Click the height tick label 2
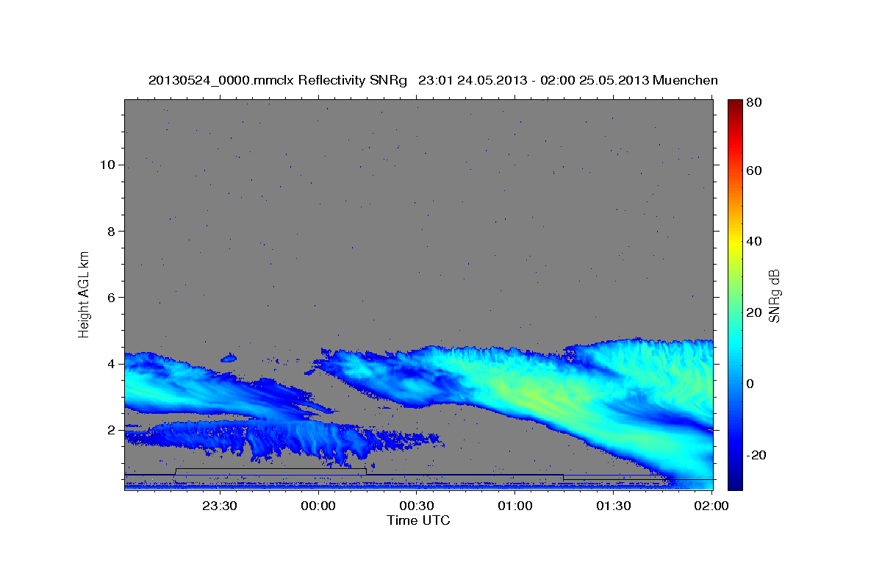 pyautogui.click(x=110, y=430)
